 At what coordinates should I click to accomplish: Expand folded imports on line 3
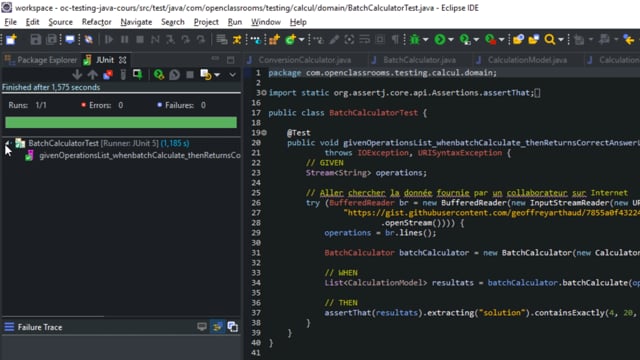tap(263, 93)
